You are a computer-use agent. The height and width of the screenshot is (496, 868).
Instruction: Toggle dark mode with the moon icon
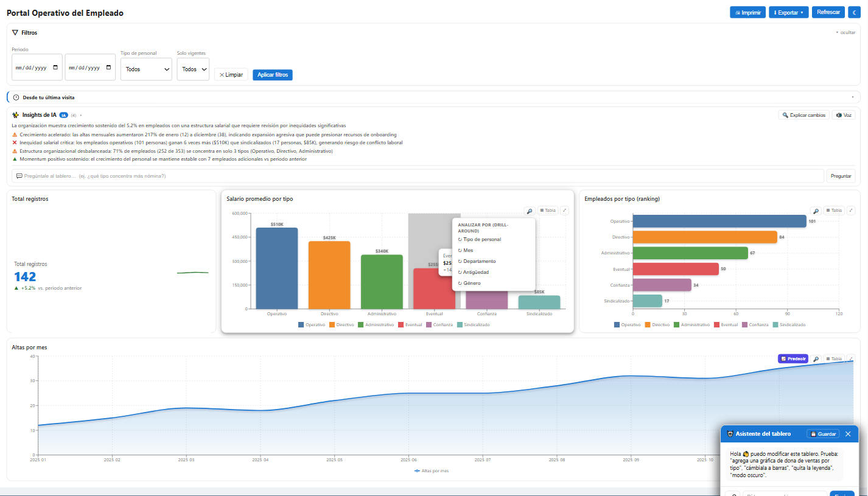click(853, 12)
